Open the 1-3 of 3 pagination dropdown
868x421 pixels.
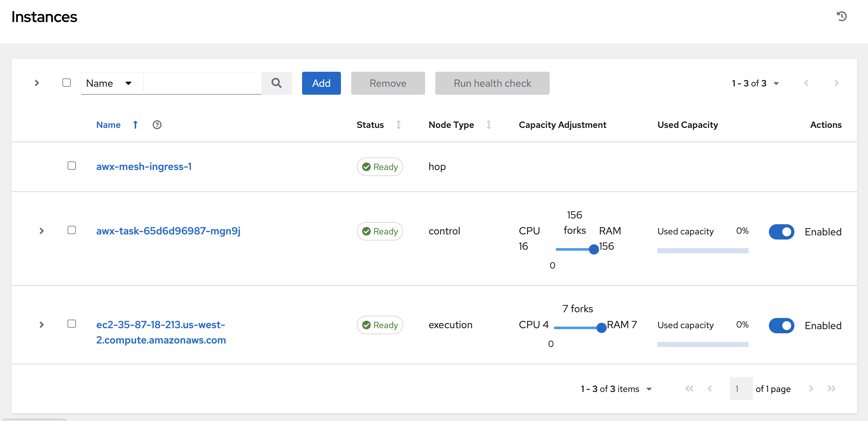(x=755, y=83)
